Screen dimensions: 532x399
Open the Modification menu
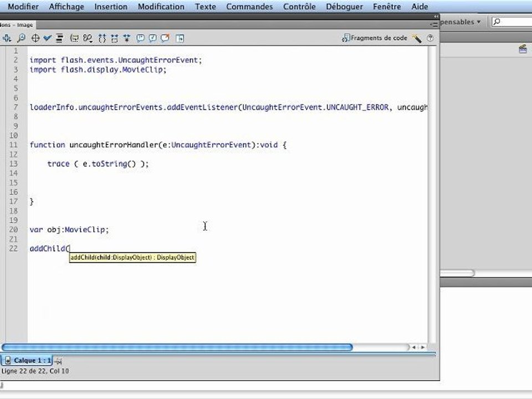click(161, 7)
